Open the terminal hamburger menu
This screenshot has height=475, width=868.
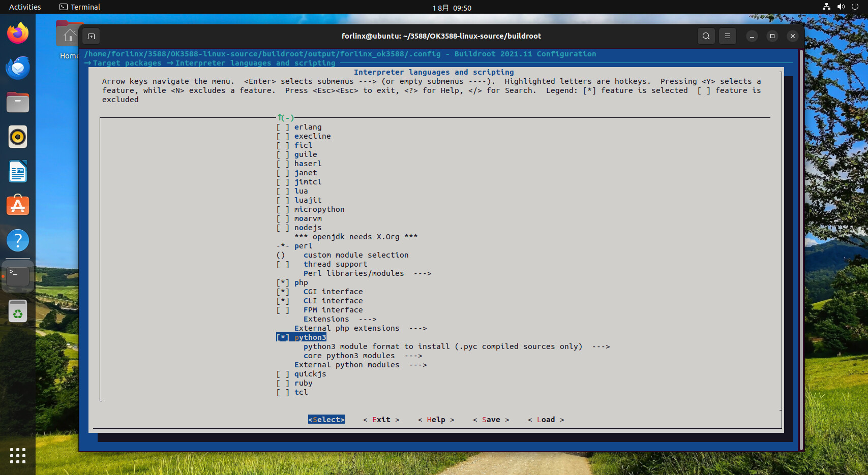727,36
